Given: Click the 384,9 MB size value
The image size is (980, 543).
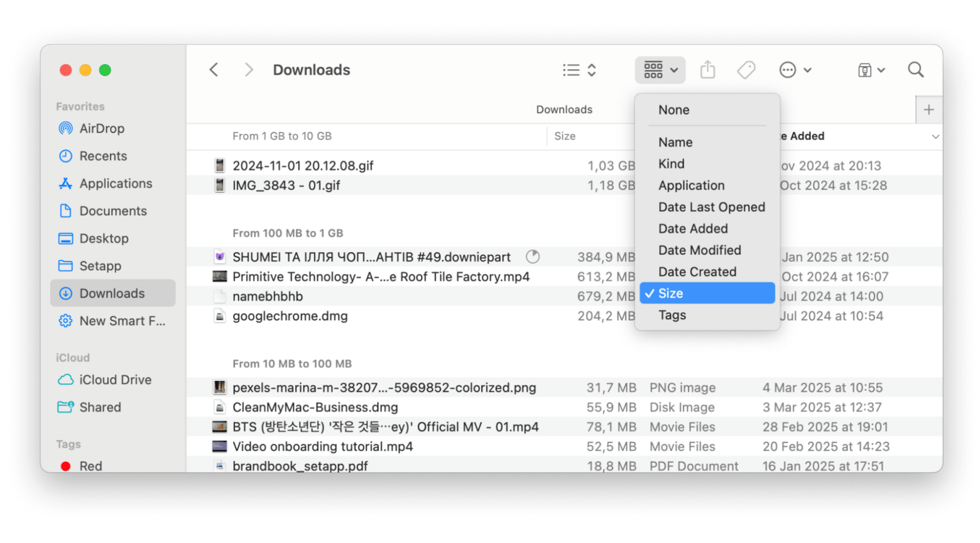Looking at the screenshot, I should click(606, 257).
